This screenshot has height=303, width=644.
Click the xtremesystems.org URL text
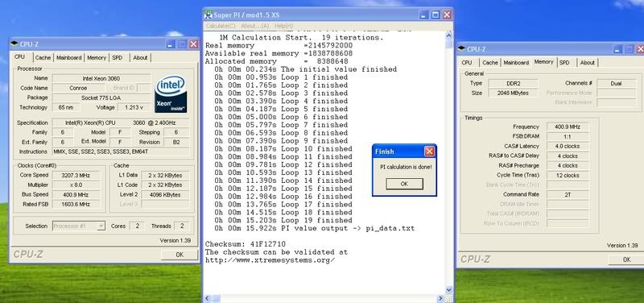click(x=270, y=260)
